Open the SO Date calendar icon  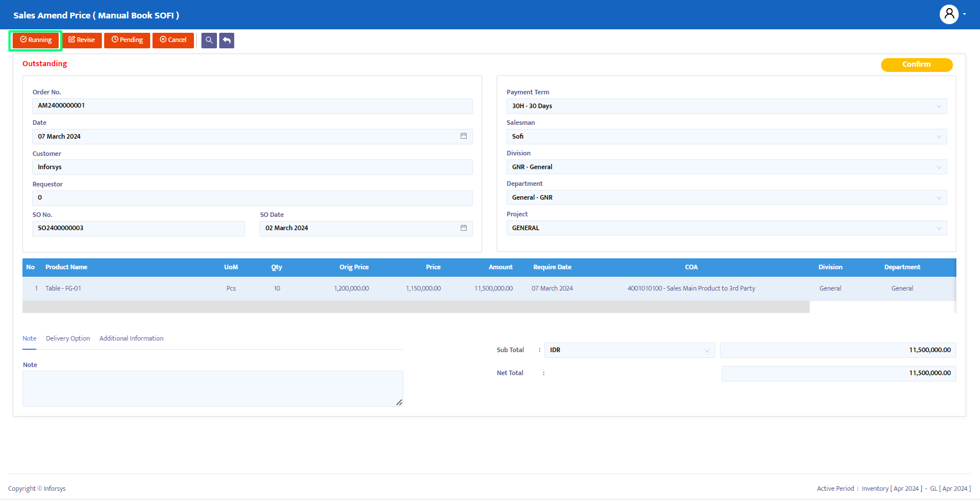(x=463, y=228)
